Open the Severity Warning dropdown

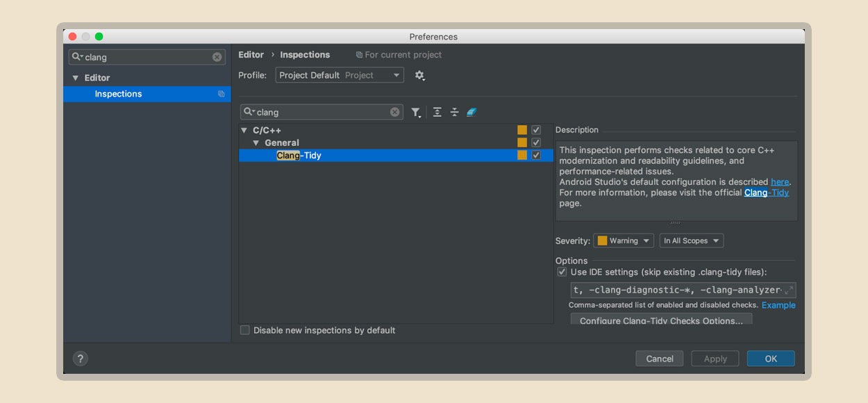pos(624,240)
